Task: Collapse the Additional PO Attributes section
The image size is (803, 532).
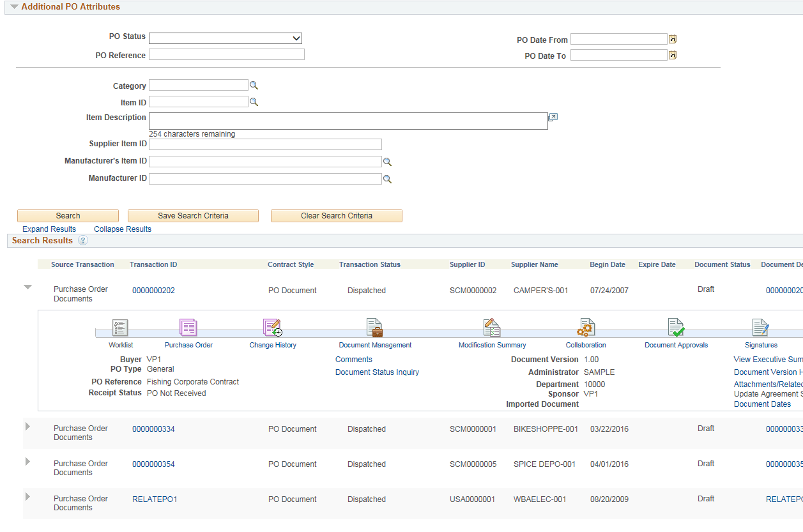Action: tap(15, 6)
